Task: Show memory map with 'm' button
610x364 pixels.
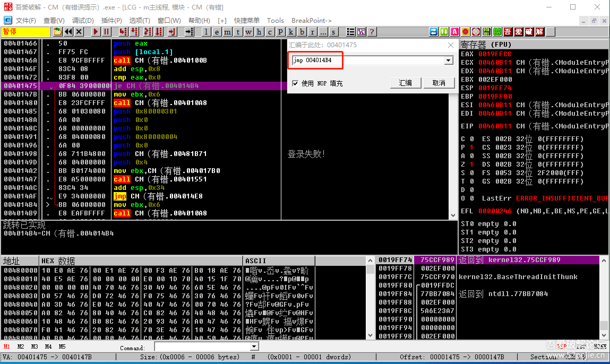Action: (x=227, y=32)
